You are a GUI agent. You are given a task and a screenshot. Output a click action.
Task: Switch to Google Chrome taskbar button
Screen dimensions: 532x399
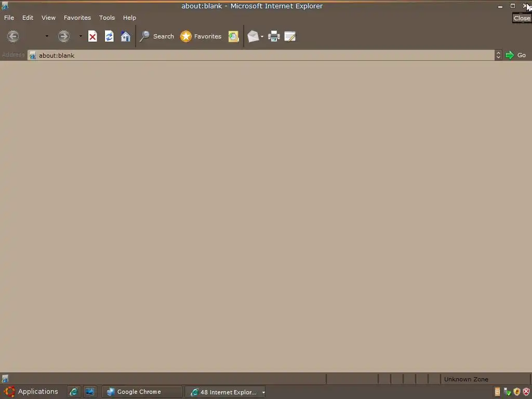point(141,392)
